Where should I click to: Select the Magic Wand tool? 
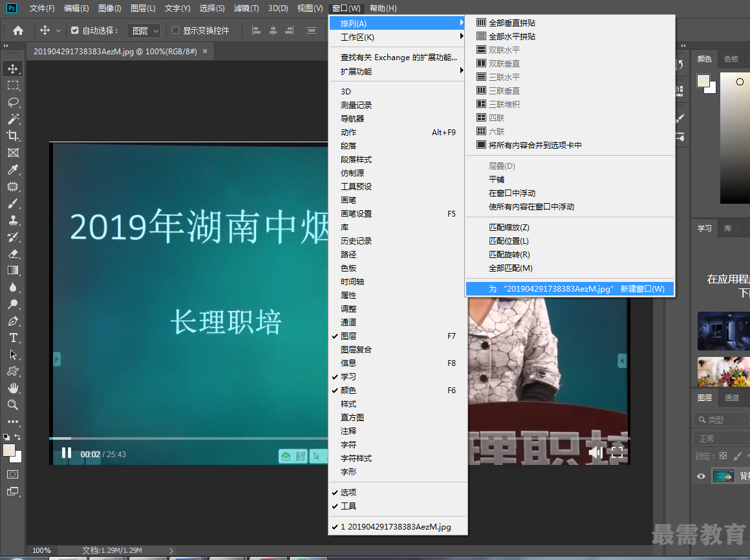[13, 119]
